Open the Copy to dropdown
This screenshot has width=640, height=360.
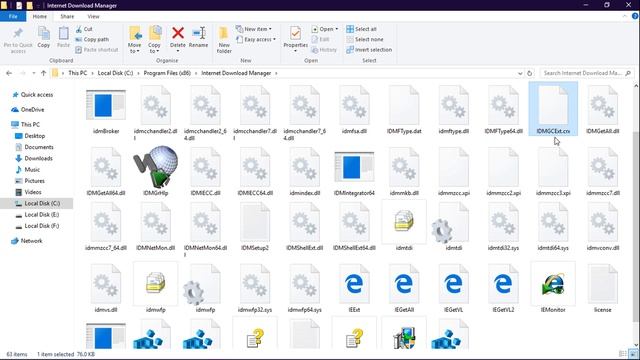pyautogui.click(x=154, y=48)
